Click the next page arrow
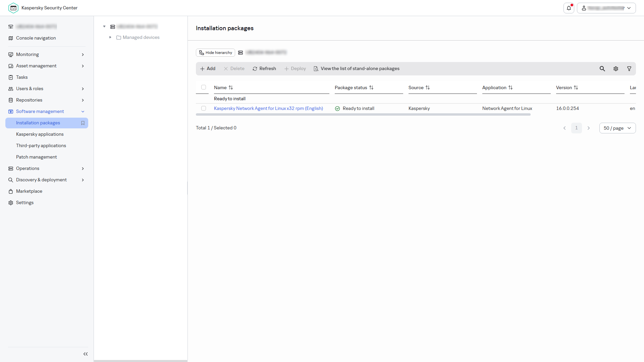The height and width of the screenshot is (362, 644). click(589, 128)
